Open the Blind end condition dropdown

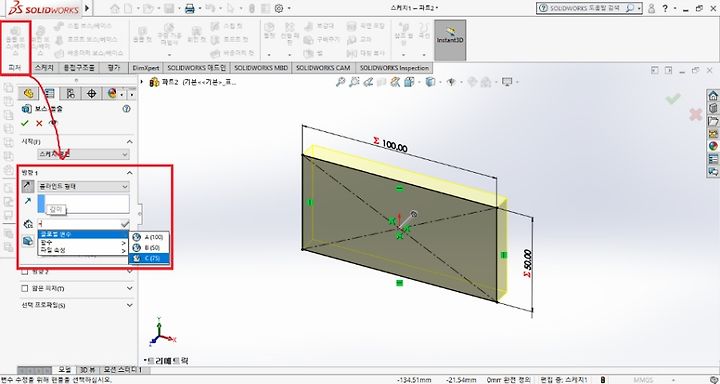point(83,186)
